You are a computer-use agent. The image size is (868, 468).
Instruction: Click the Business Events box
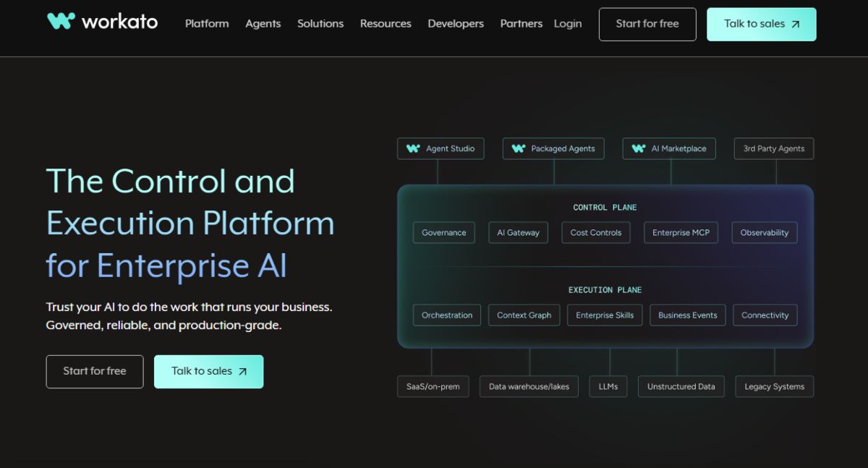[x=688, y=315]
